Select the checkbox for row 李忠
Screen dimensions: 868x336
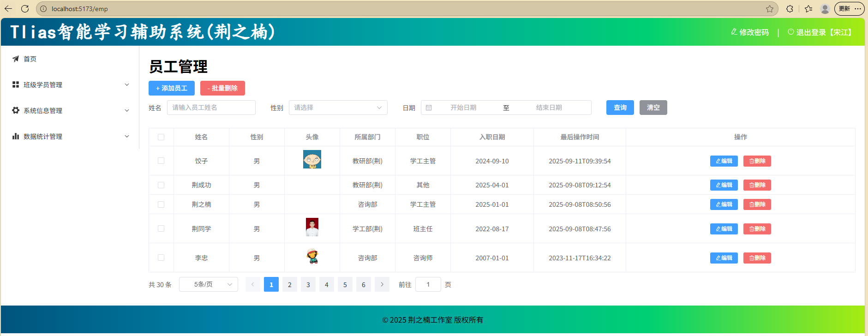(x=161, y=258)
